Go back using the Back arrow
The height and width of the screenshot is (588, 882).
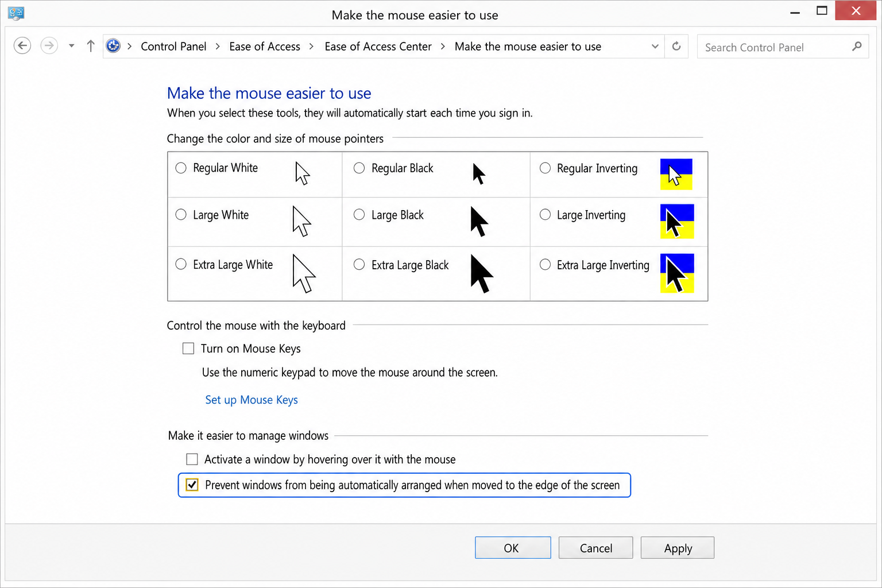pos(22,45)
